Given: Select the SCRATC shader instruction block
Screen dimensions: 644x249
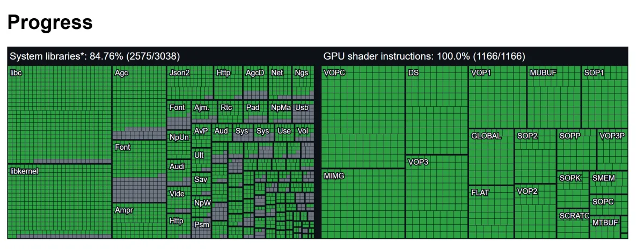Looking at the screenshot, I should 573,224.
